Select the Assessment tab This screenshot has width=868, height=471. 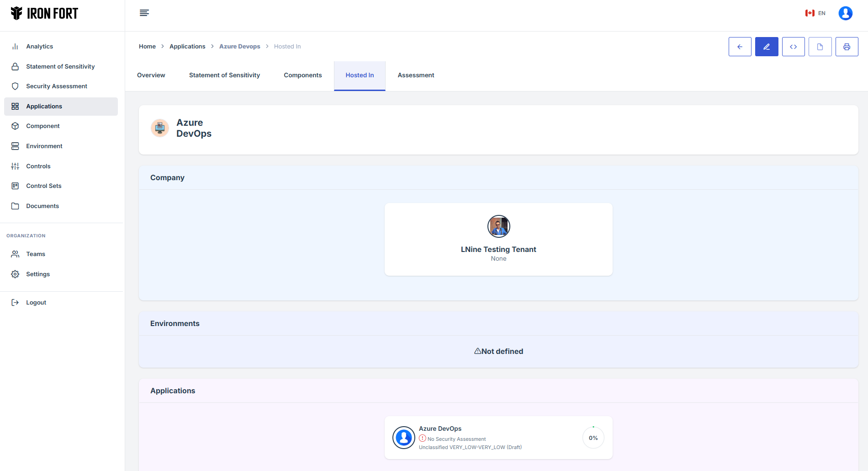pos(416,75)
